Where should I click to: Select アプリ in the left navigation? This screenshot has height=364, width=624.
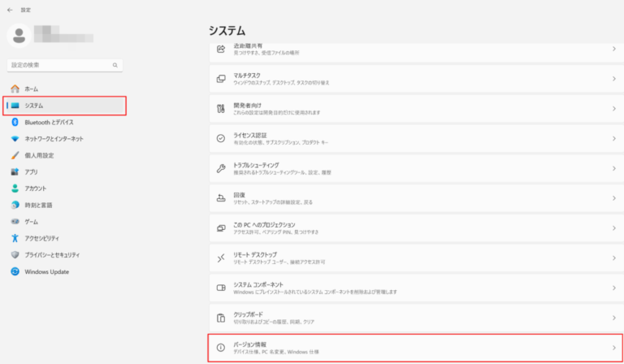[x=32, y=172]
